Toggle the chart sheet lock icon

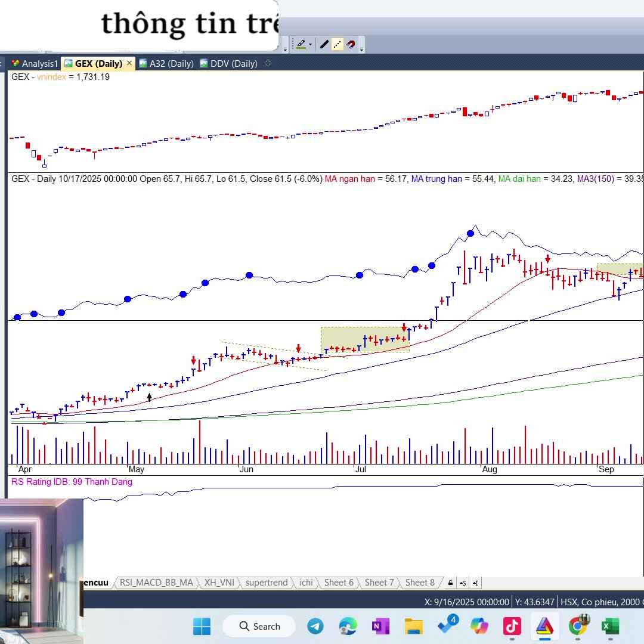coord(450,583)
